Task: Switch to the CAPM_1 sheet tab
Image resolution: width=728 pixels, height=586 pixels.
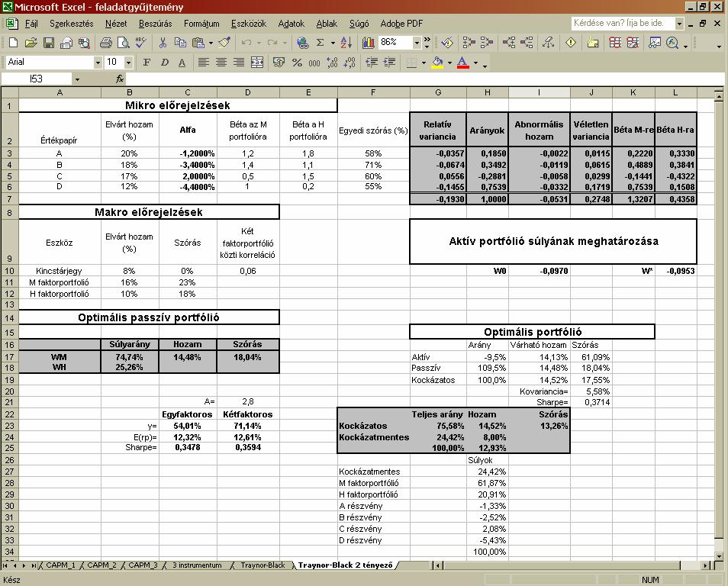Action: [60, 565]
